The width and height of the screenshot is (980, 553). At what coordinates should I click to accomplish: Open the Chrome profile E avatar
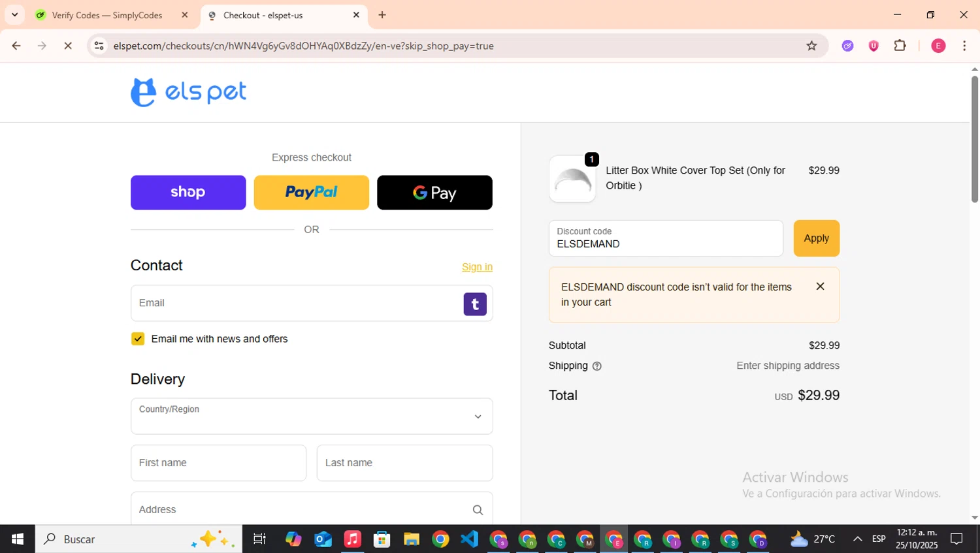click(x=938, y=46)
